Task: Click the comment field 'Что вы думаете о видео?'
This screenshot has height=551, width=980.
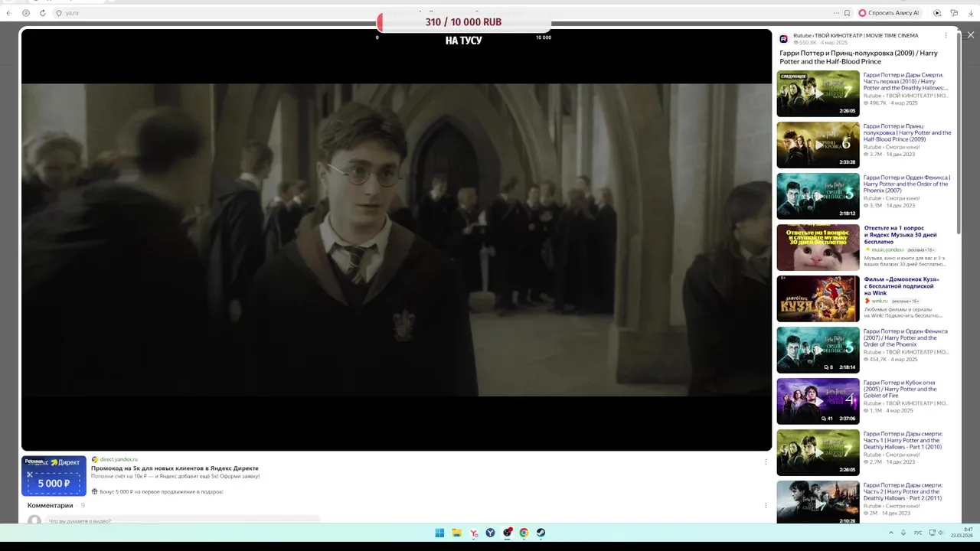Action: [182, 521]
